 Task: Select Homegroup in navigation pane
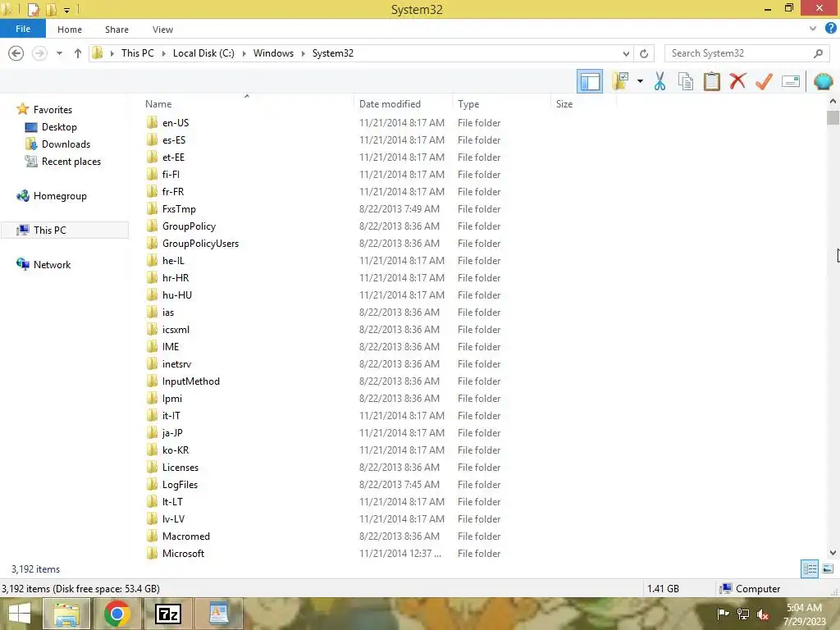click(60, 196)
